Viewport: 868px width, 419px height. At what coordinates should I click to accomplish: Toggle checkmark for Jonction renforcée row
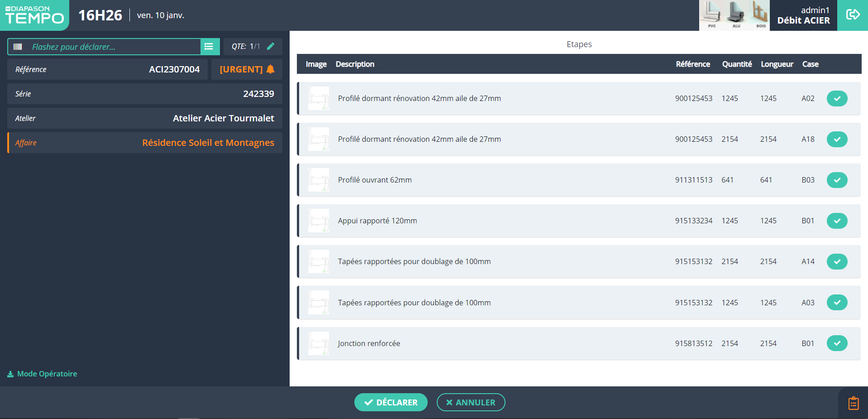(837, 343)
